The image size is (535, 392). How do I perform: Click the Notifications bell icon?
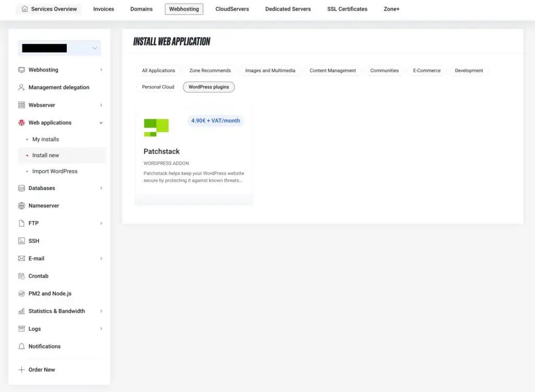(21, 347)
